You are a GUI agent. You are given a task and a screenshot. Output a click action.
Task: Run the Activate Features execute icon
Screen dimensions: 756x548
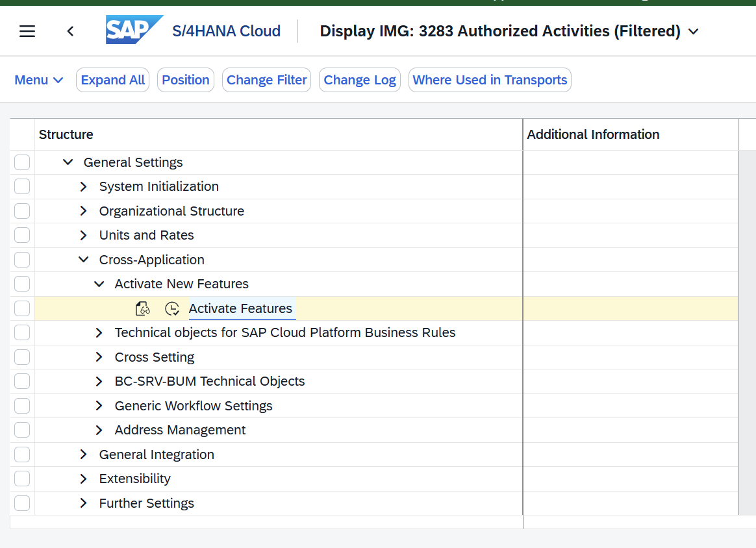[x=172, y=308]
